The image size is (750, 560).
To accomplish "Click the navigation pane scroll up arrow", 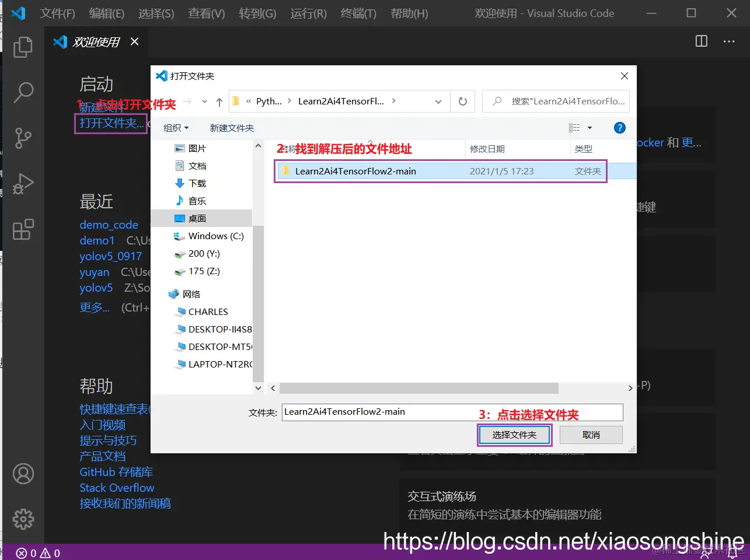I will click(x=258, y=146).
